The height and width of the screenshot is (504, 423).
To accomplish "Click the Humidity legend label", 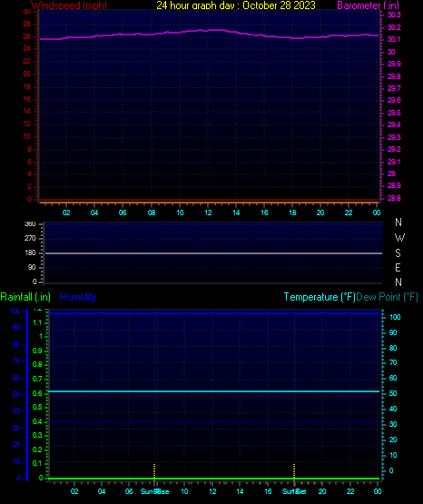I will pyautogui.click(x=78, y=297).
